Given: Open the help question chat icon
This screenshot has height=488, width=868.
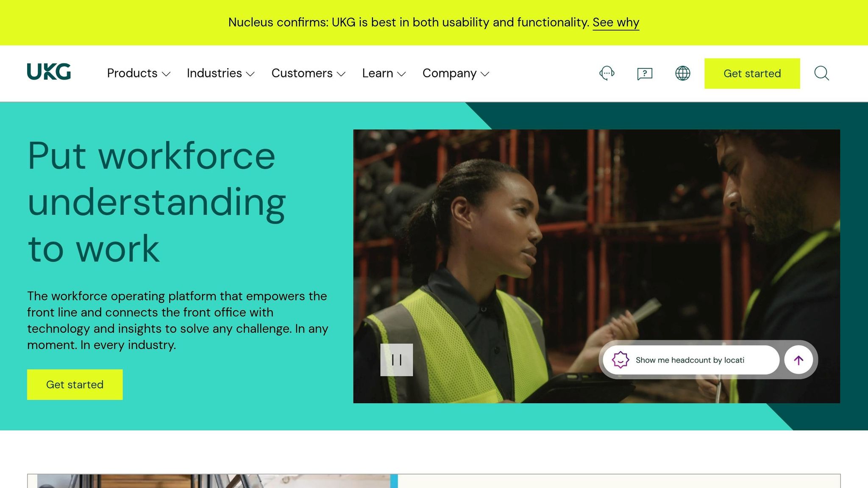Looking at the screenshot, I should [x=645, y=74].
